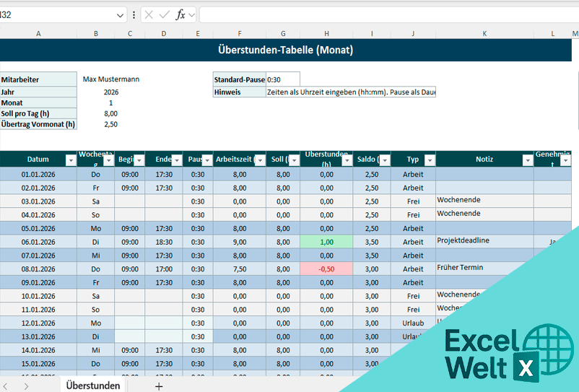
Task: Click the Cancel X icon in formula bar
Action: (148, 14)
